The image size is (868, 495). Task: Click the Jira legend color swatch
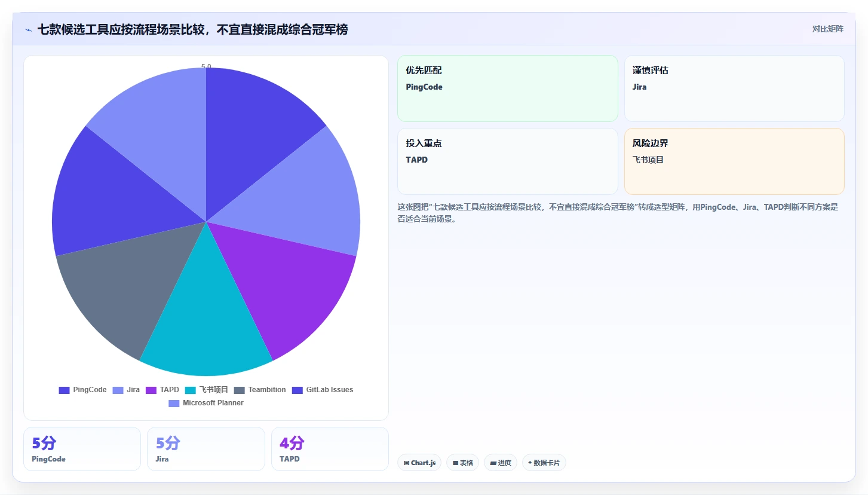118,390
